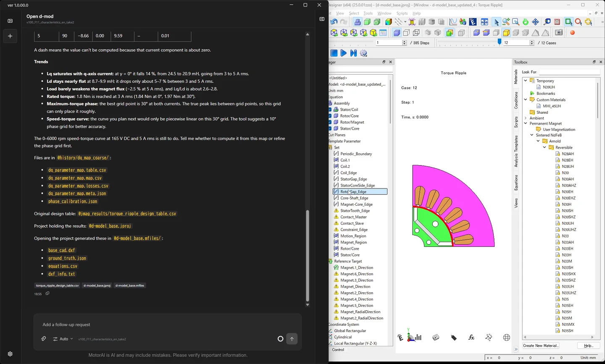Viewport: 605px width, 364px height.
Task: Click the attach paperclip icon in chat
Action: pos(43,339)
